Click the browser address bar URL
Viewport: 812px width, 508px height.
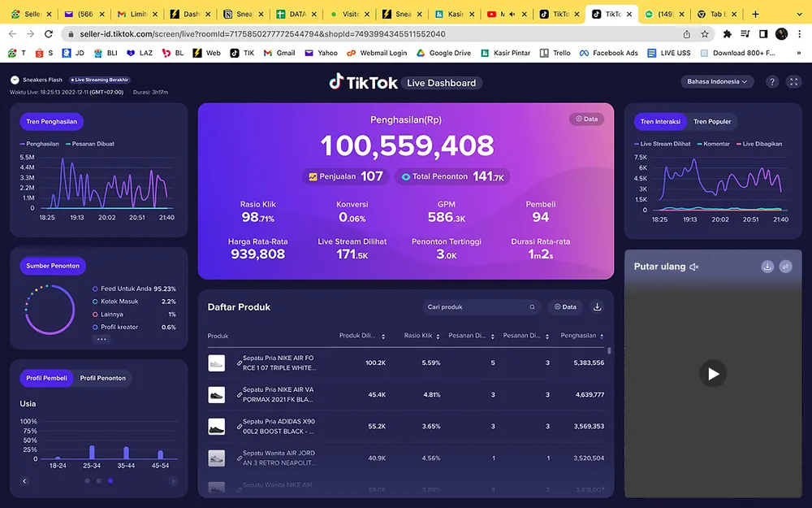point(262,34)
